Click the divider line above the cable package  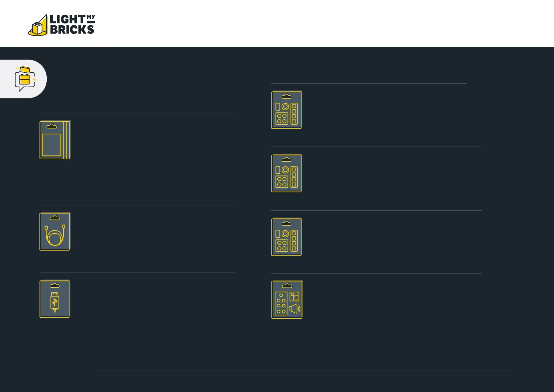[137, 205]
